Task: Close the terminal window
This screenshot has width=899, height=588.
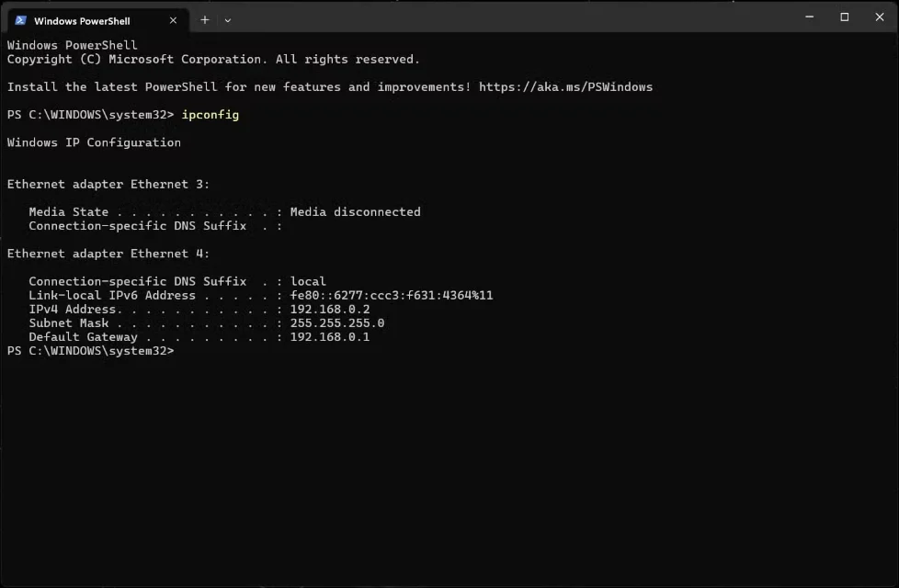Action: point(880,17)
